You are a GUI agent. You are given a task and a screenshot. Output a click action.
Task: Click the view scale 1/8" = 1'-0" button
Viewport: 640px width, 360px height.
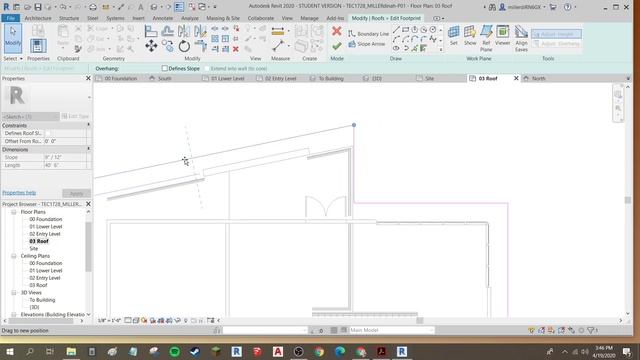click(x=109, y=321)
